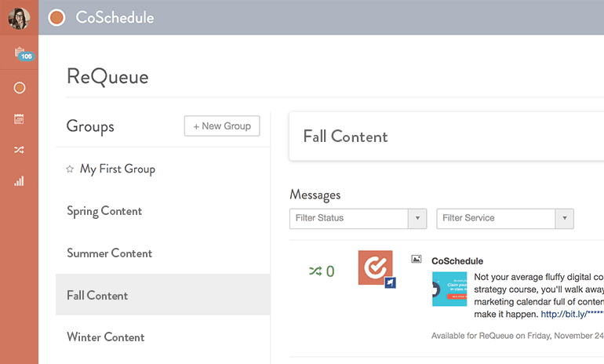This screenshot has width=604, height=364.
Task: Click the blue badge on profile image
Action: click(390, 282)
